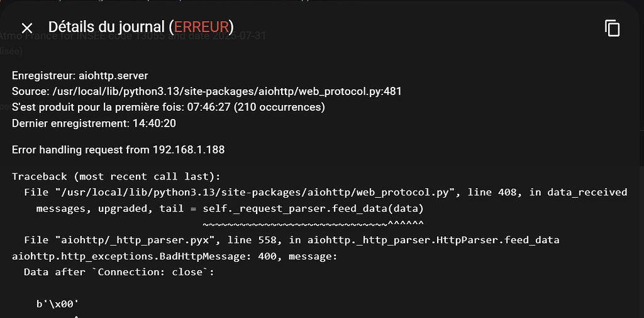The image size is (644, 318).
Task: Click 'Traceback (most recent call last):' line
Action: tap(116, 176)
